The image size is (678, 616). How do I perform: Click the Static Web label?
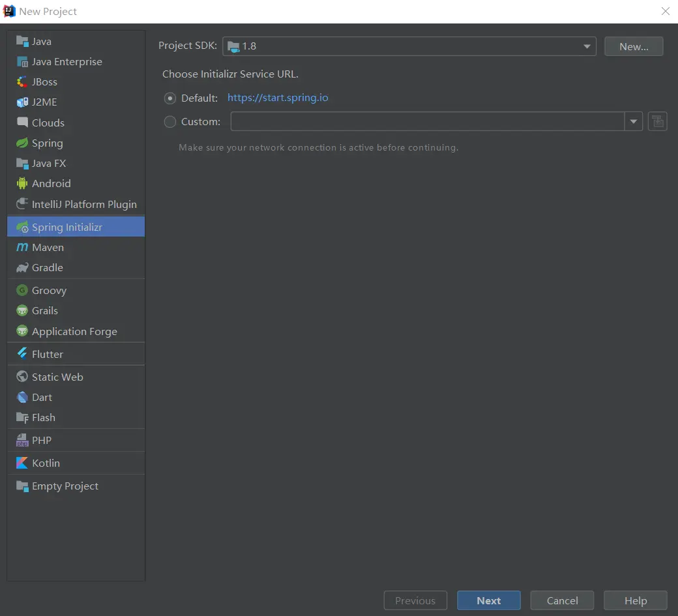point(57,377)
